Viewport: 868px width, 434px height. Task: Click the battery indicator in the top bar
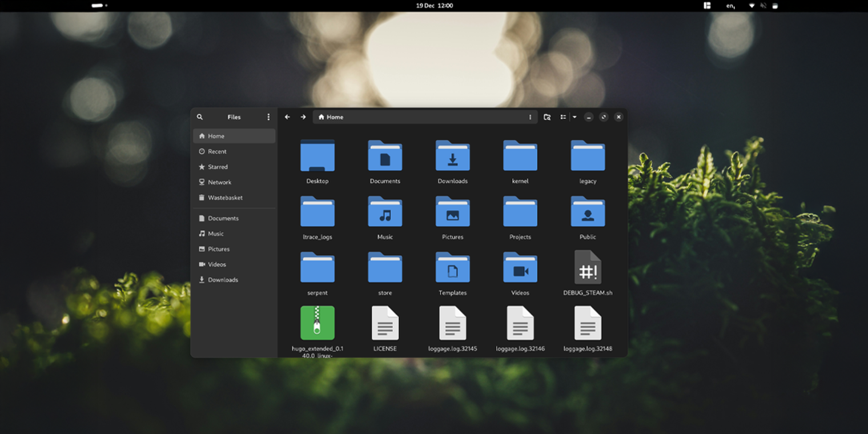[775, 6]
